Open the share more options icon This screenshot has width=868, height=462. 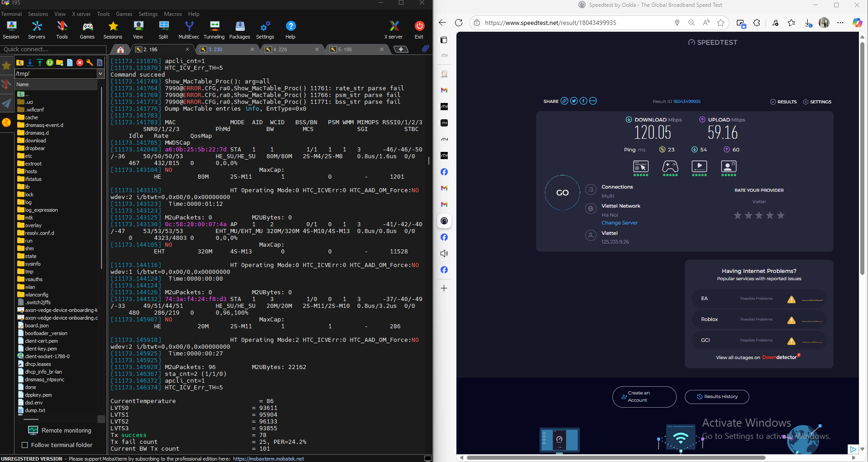click(593, 101)
